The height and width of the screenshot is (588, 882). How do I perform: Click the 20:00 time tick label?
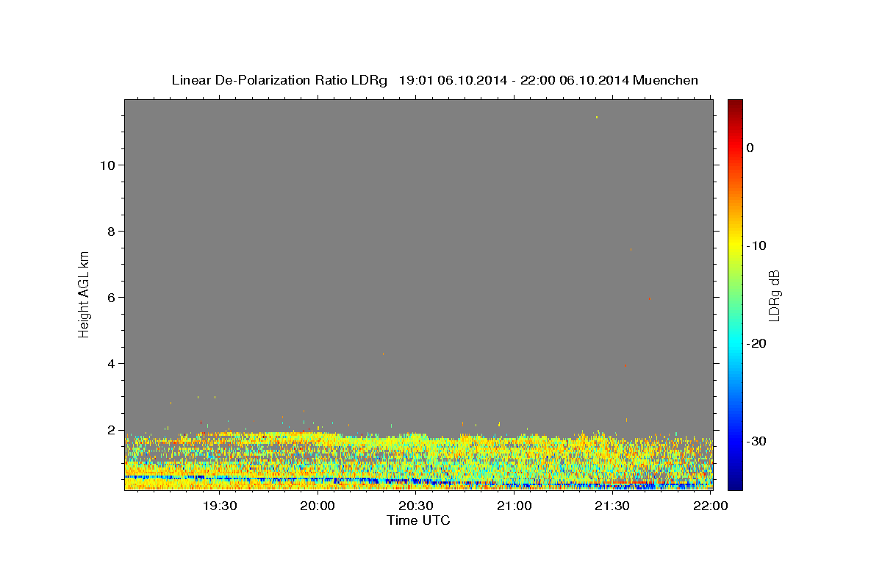point(318,506)
